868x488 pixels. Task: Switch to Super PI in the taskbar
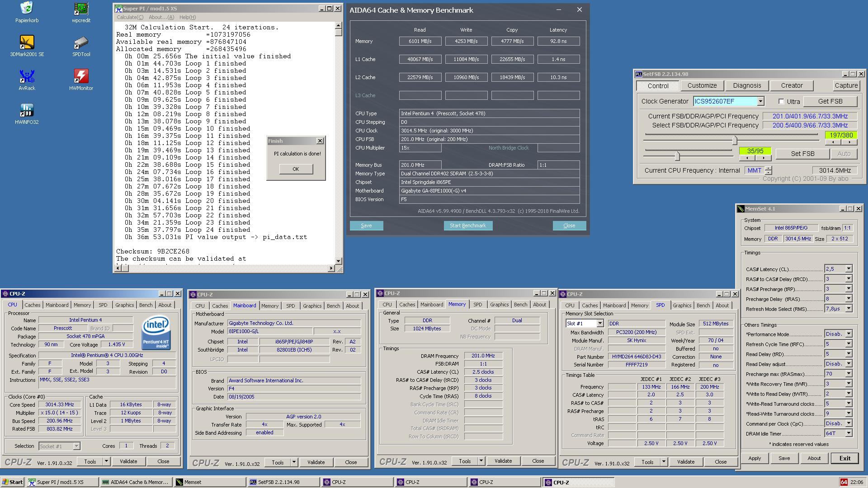tap(62, 482)
